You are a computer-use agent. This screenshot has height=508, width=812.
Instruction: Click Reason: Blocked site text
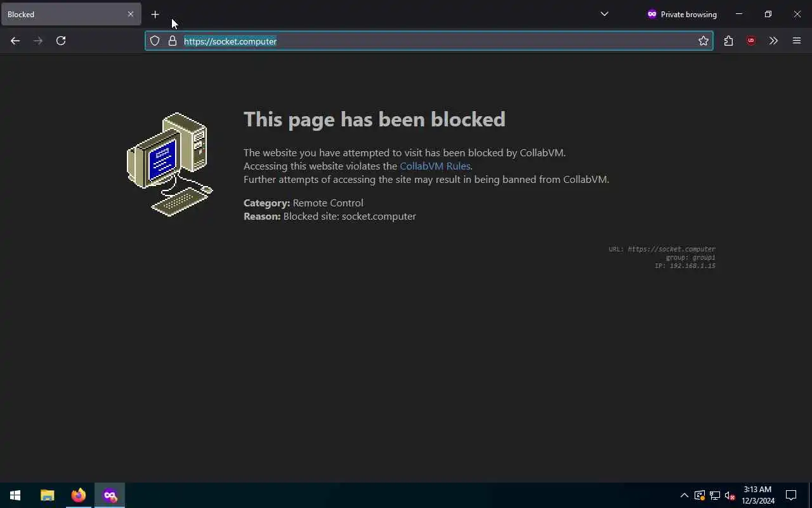coord(330,216)
